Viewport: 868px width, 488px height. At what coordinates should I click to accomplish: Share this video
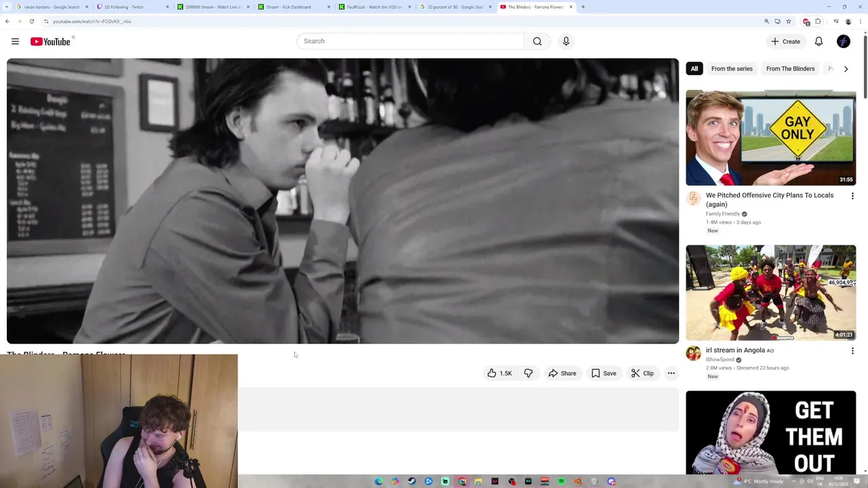tap(562, 373)
